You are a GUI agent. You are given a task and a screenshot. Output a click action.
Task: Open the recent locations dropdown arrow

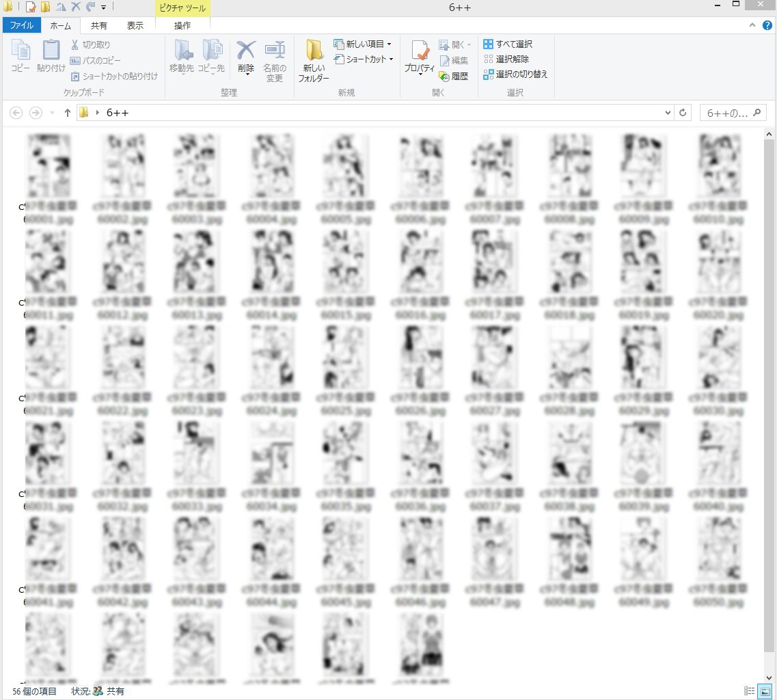tap(52, 113)
